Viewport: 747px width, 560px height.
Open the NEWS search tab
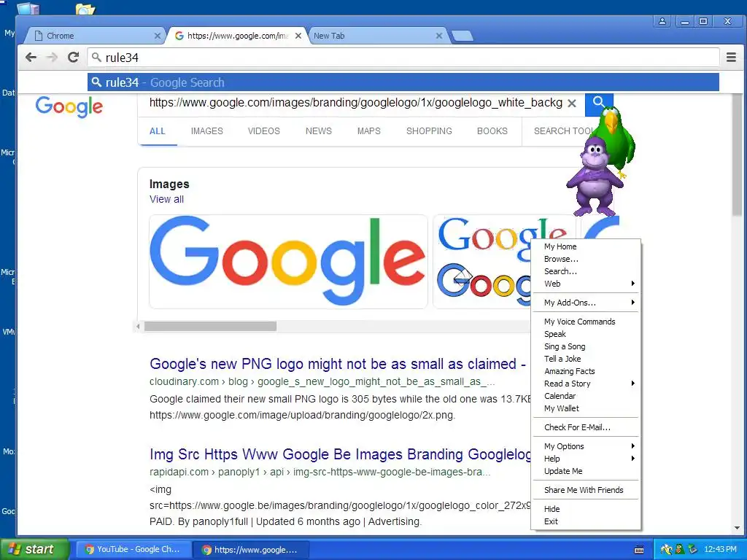pos(318,131)
